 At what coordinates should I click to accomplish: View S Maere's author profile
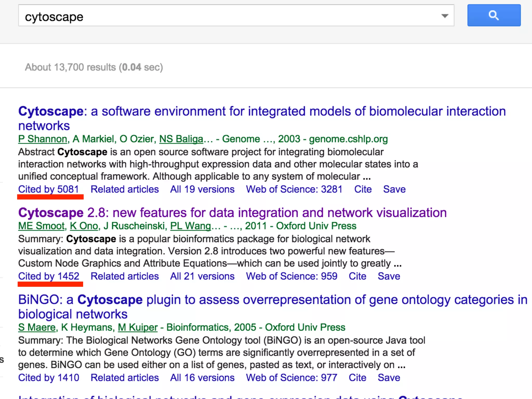pyautogui.click(x=37, y=328)
